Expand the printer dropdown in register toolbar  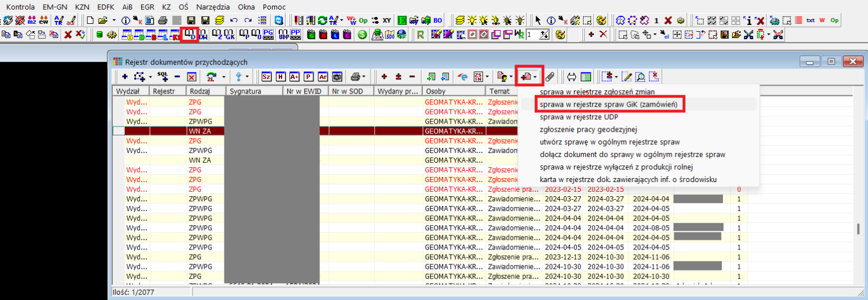(364, 77)
